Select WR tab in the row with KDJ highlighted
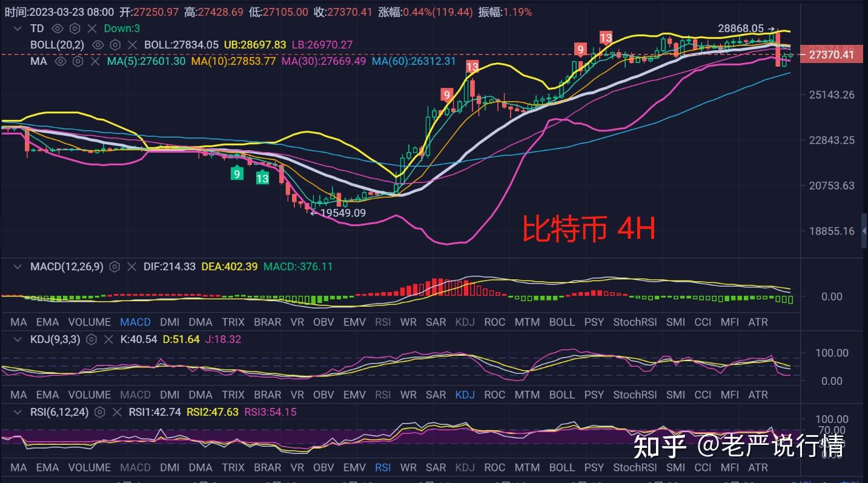This screenshot has height=483, width=868. [x=409, y=395]
